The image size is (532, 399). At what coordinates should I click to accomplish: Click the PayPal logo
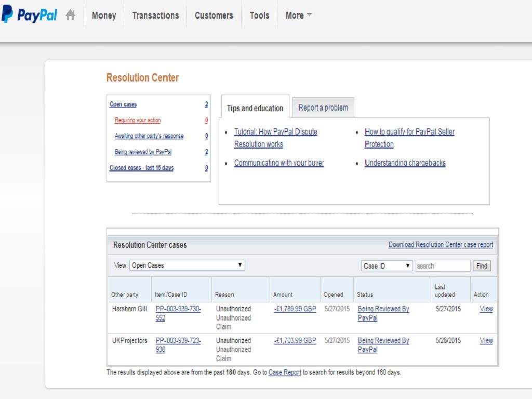click(30, 15)
